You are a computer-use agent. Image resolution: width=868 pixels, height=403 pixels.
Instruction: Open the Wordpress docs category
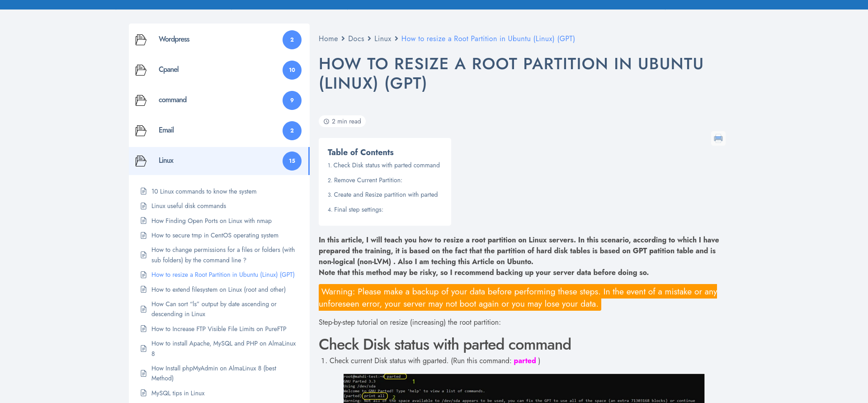coord(174,39)
